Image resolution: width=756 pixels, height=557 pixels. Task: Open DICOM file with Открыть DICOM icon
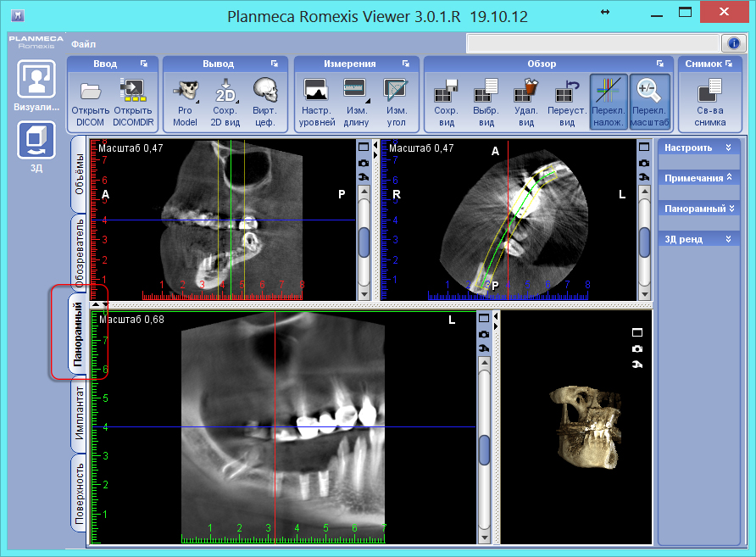click(x=91, y=102)
